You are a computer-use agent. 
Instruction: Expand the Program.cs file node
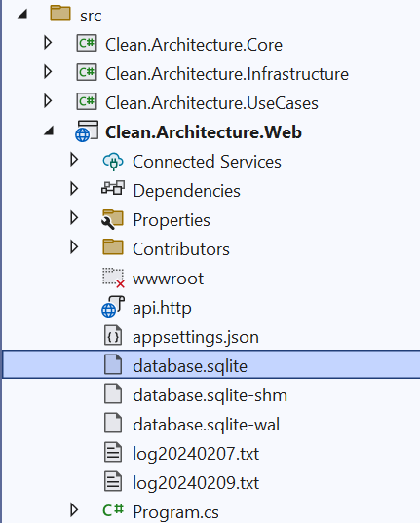74,509
